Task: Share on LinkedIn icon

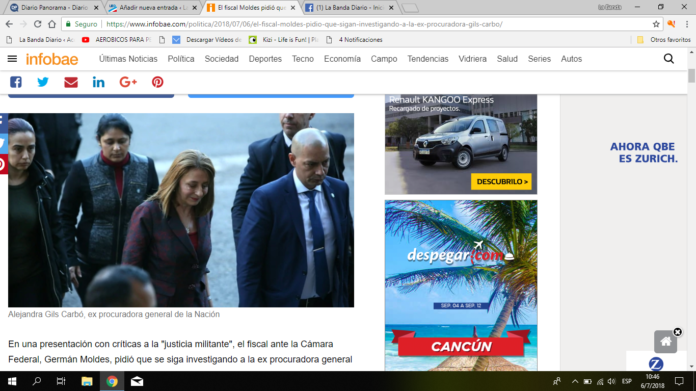Action: (x=99, y=82)
